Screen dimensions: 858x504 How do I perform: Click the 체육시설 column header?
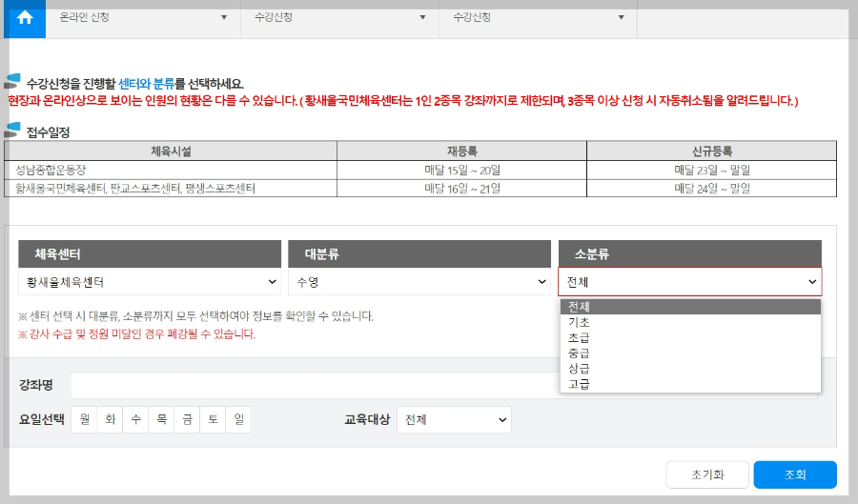point(171,151)
